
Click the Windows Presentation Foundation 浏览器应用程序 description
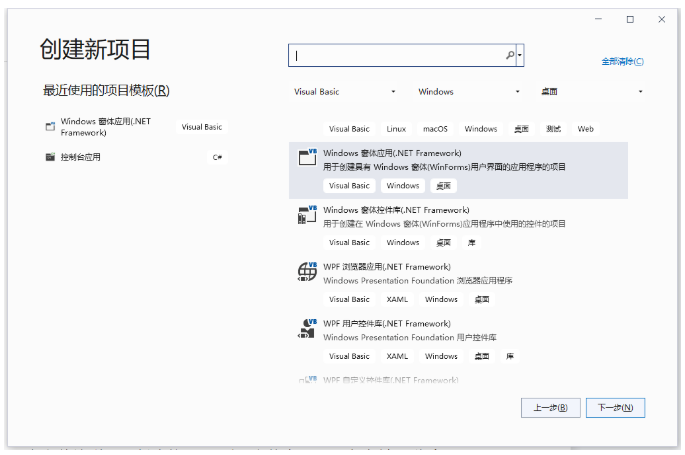pos(418,281)
